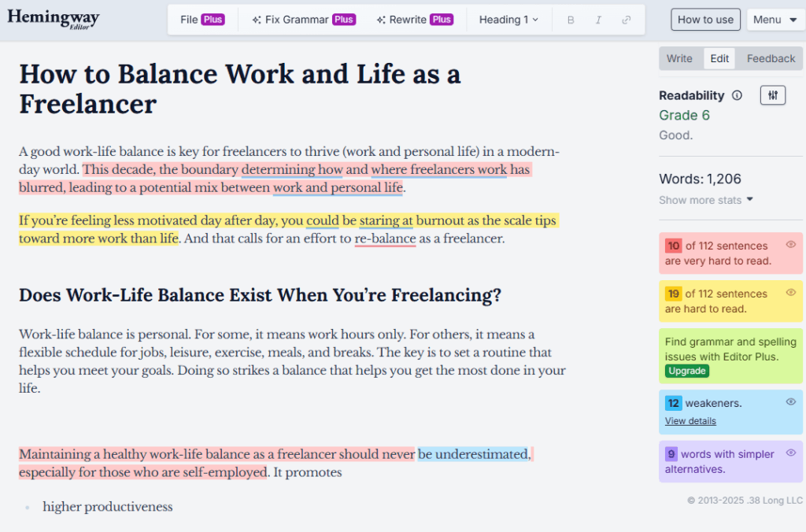Click the blue highlighted phrase be underestimated
Viewport: 806px width, 532px height.
(x=473, y=454)
